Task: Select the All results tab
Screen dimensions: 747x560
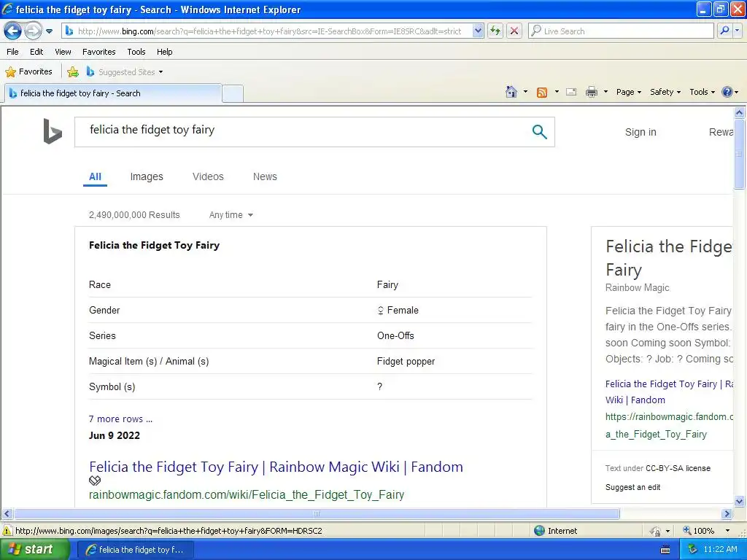Action: coord(96,176)
